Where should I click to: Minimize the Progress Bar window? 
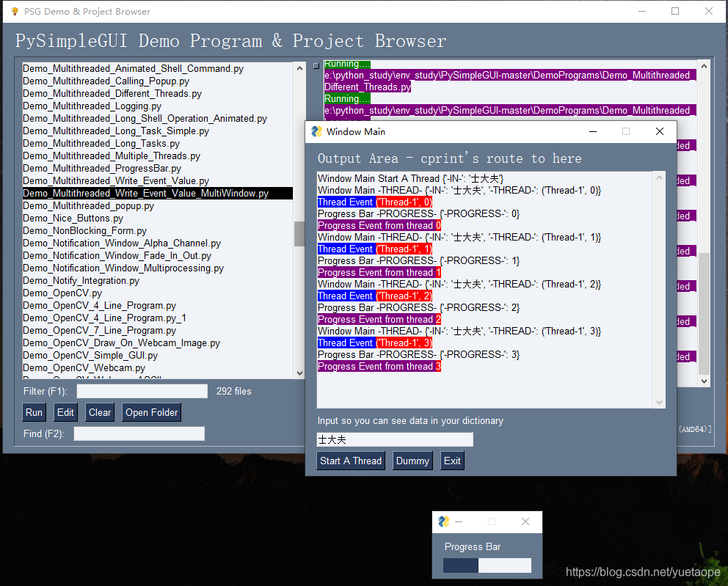pos(459,522)
